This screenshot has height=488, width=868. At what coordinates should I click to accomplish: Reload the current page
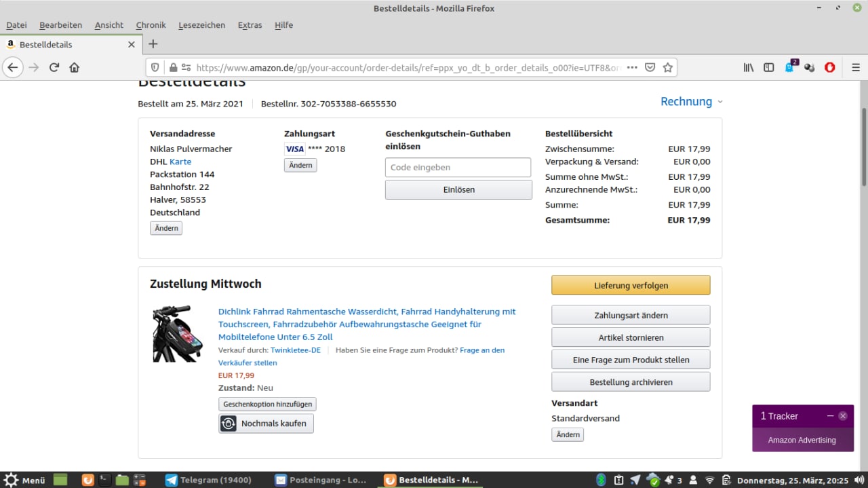click(x=54, y=68)
